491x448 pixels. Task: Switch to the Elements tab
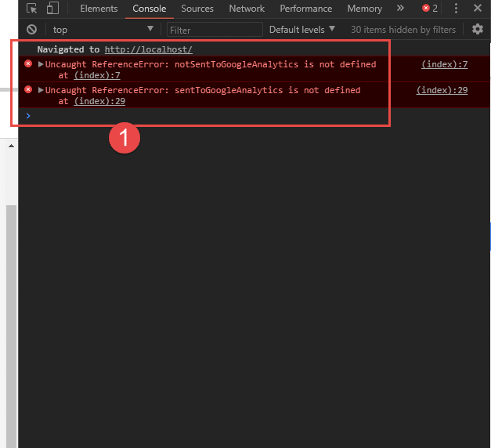pos(99,9)
